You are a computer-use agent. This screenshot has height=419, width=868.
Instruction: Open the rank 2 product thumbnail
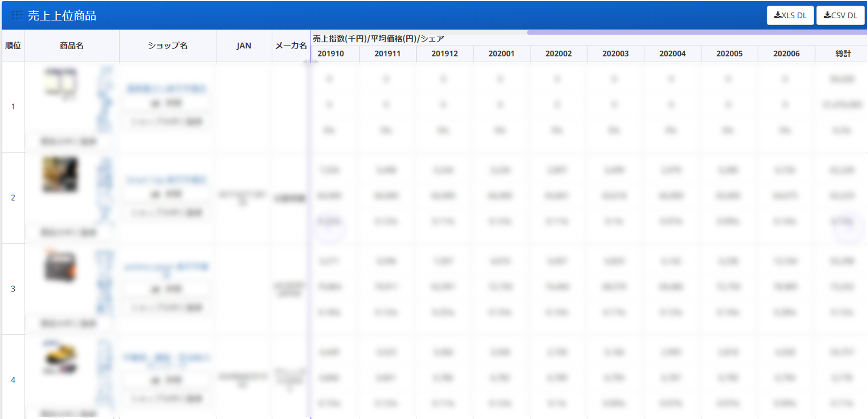click(60, 175)
